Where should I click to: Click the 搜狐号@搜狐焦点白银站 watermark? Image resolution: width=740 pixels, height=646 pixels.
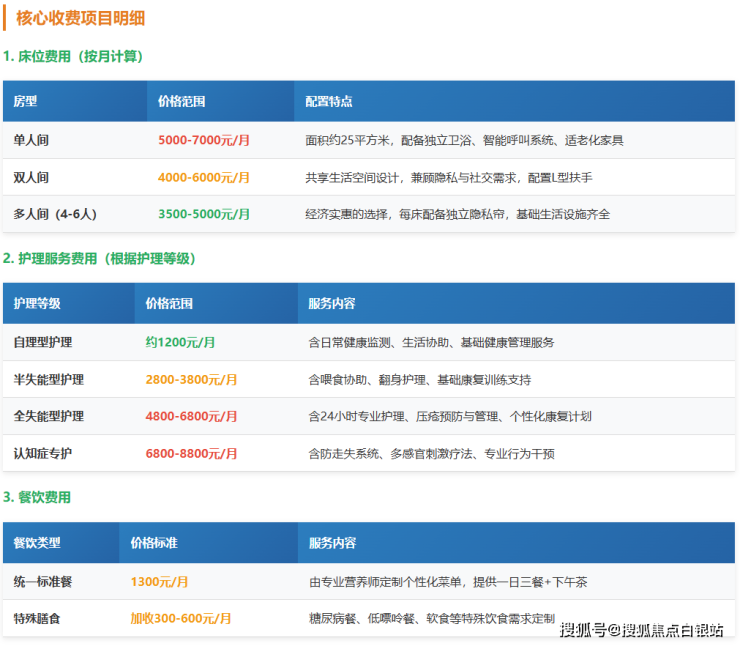pos(641,629)
